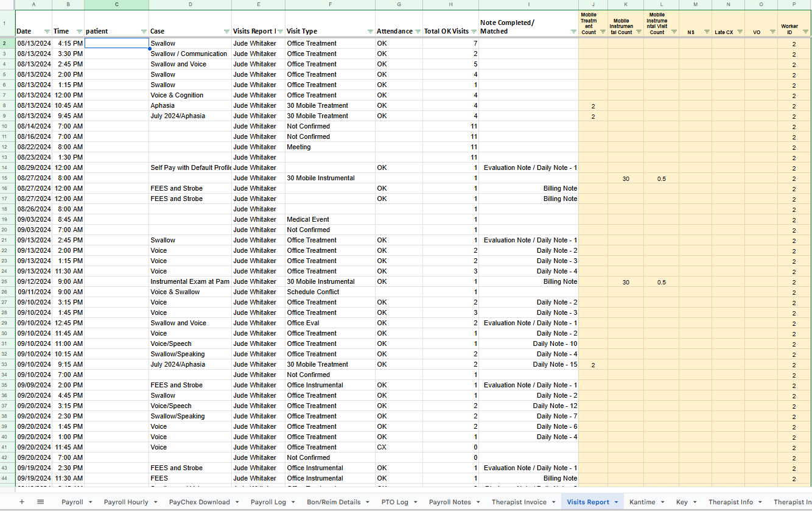Select the 'Medical Event' visit type cell

point(330,219)
